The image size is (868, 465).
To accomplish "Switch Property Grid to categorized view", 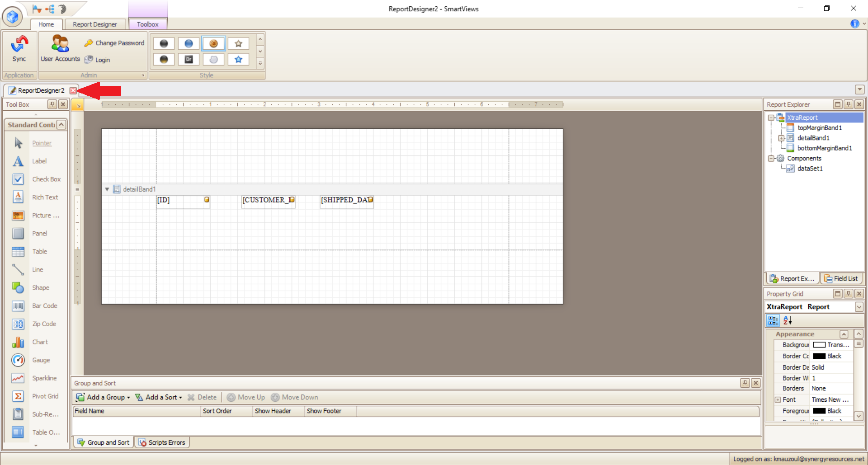I will [773, 320].
